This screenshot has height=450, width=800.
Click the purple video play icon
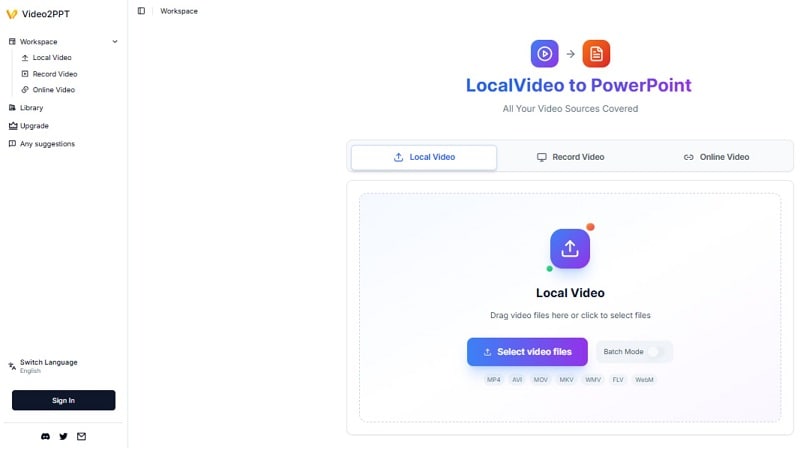click(x=544, y=54)
